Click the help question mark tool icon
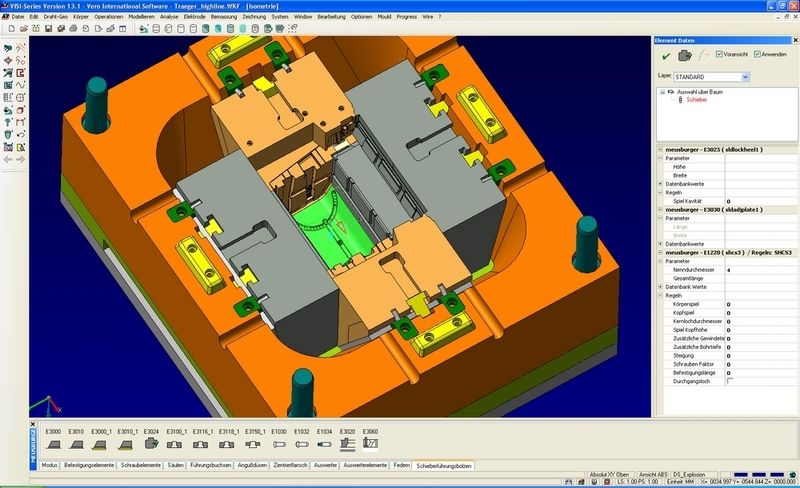Image resolution: width=800 pixels, height=488 pixels. 8,123
